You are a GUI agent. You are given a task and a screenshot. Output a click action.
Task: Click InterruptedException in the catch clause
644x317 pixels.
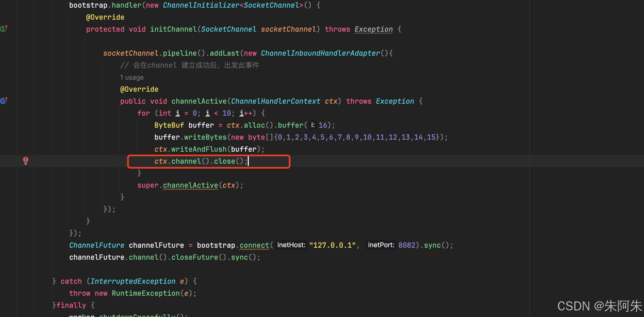tap(133, 281)
